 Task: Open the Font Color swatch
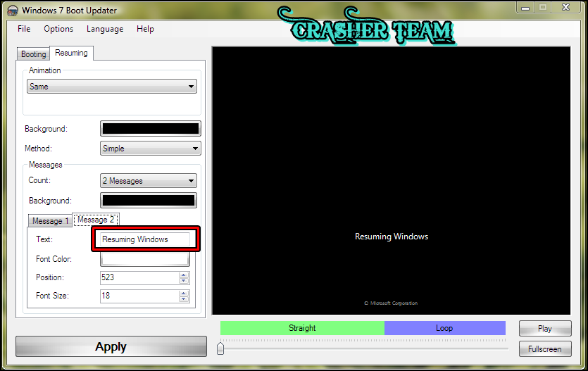click(x=145, y=259)
